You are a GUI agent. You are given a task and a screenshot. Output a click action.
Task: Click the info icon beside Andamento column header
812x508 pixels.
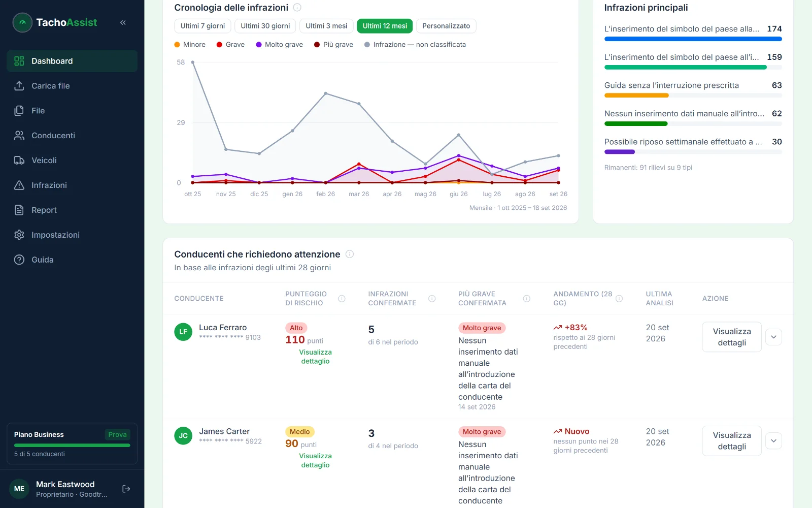pyautogui.click(x=619, y=299)
